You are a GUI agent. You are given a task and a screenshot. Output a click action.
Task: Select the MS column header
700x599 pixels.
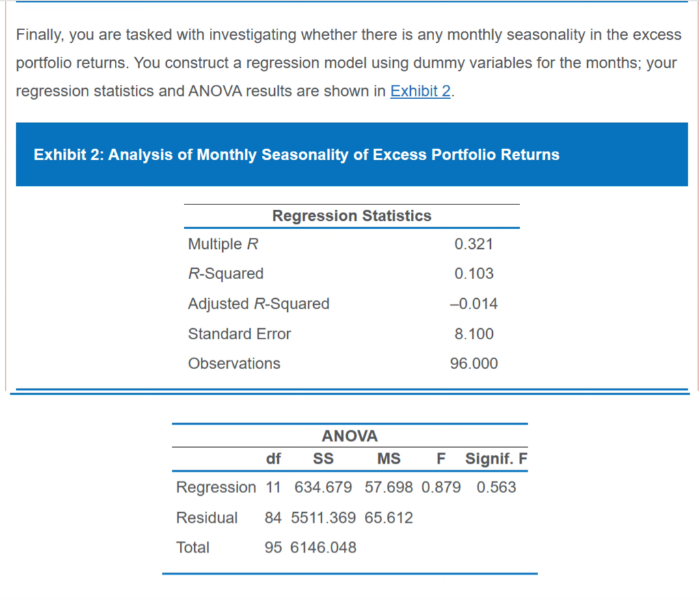[388, 460]
